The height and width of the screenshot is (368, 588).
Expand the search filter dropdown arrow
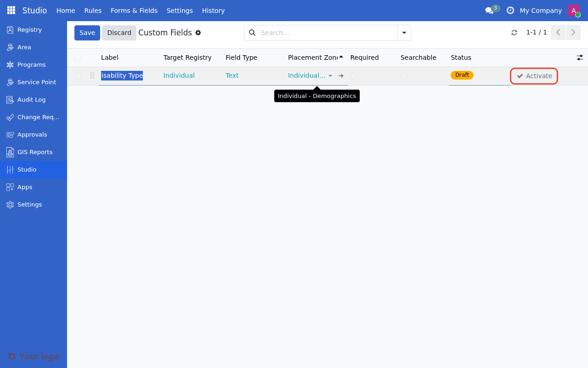(404, 33)
